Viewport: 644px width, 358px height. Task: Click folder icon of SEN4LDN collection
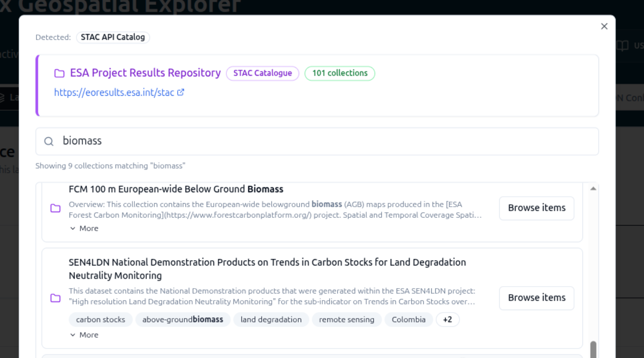tap(55, 298)
